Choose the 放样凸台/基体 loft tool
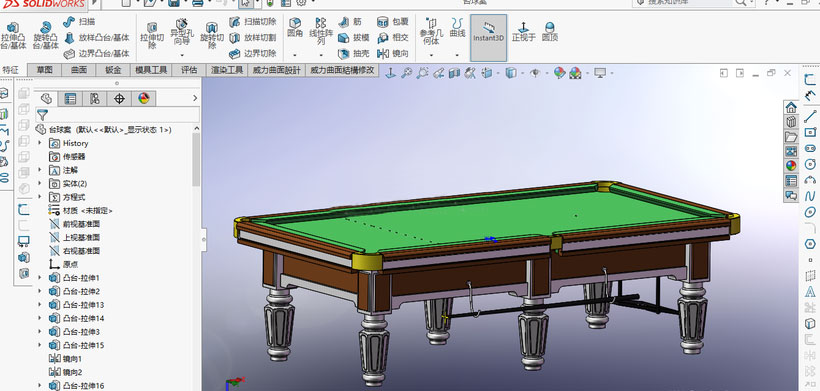This screenshot has width=820, height=391. point(96,38)
